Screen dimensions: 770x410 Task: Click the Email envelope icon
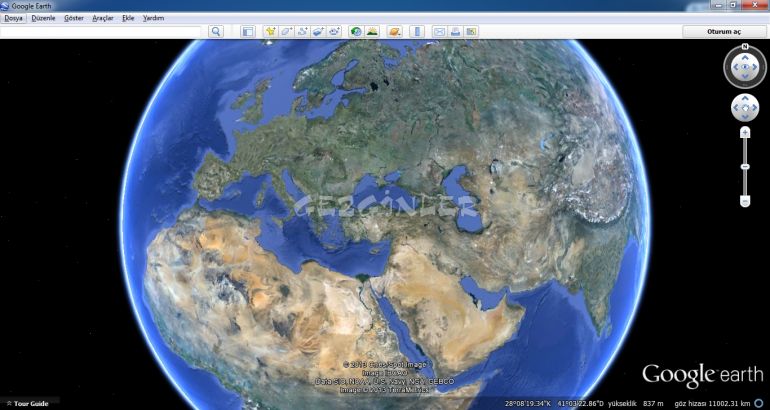click(x=439, y=31)
